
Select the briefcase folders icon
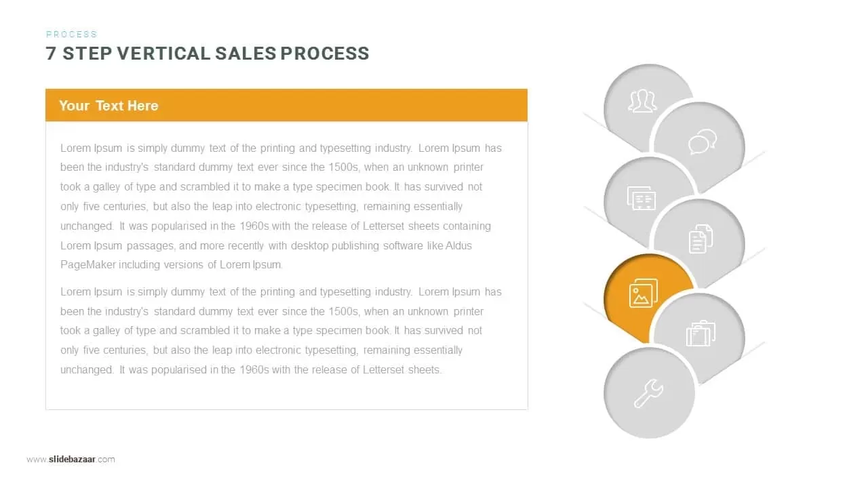click(701, 333)
